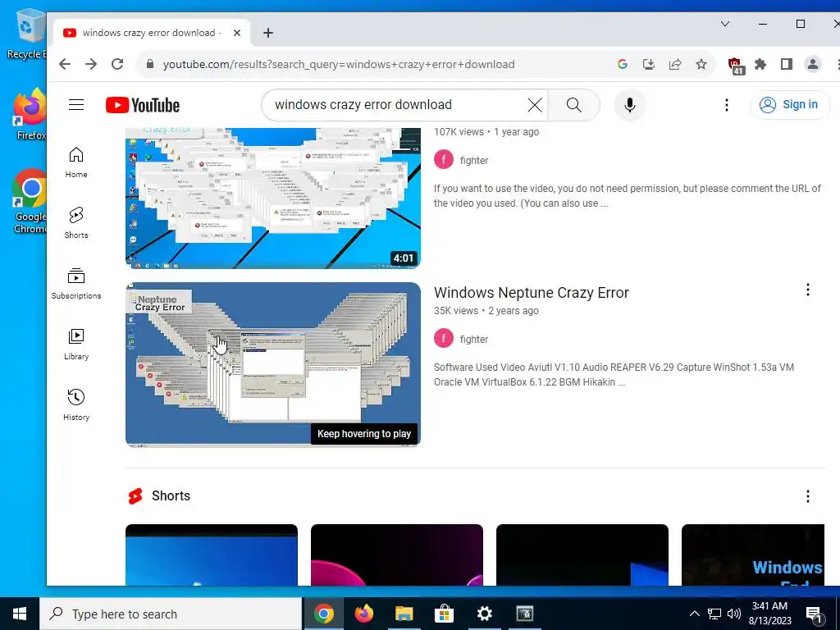840x630 pixels.
Task: Submit search with the magnifier button
Action: click(573, 105)
